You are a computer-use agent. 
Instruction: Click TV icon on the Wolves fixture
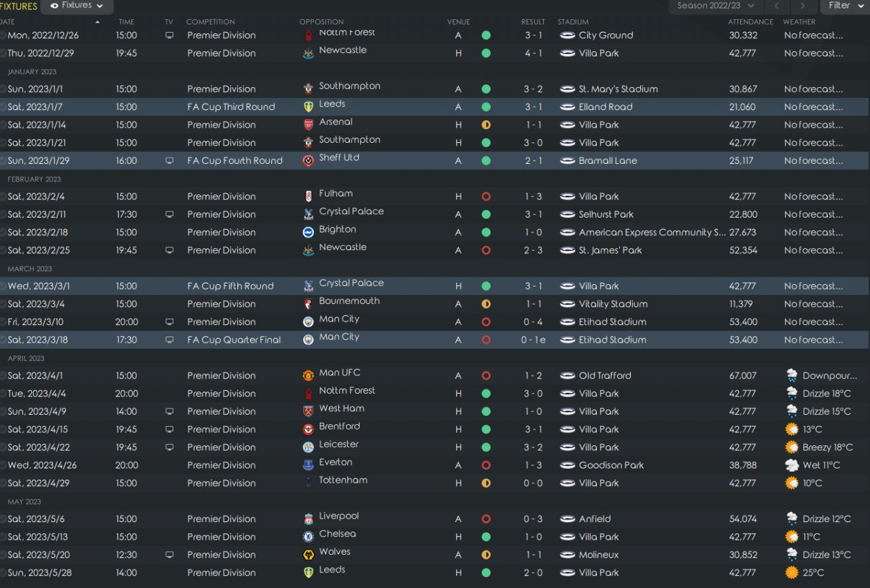[169, 555]
